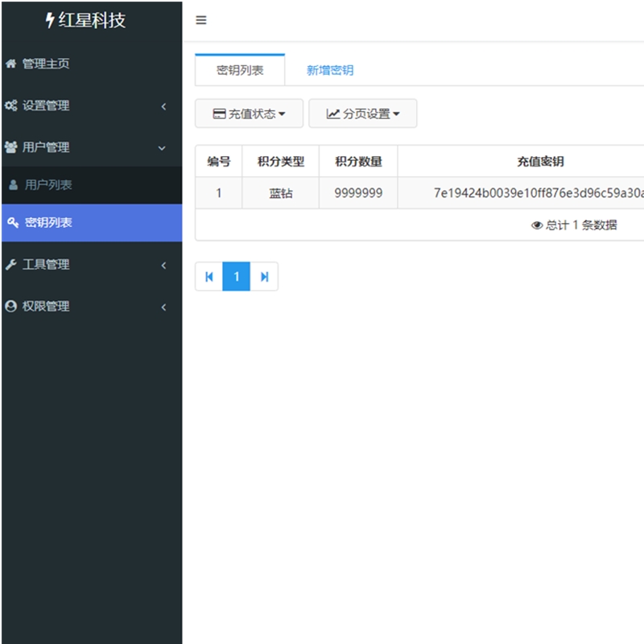The height and width of the screenshot is (644, 644).
Task: Switch to the 新增密钥 tab
Action: tap(329, 70)
